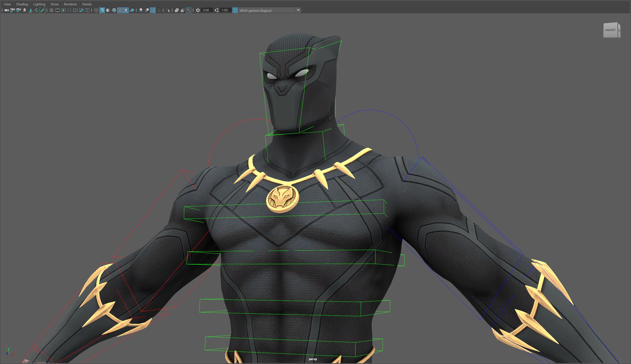Toggle Safe Title icon

click(x=87, y=10)
